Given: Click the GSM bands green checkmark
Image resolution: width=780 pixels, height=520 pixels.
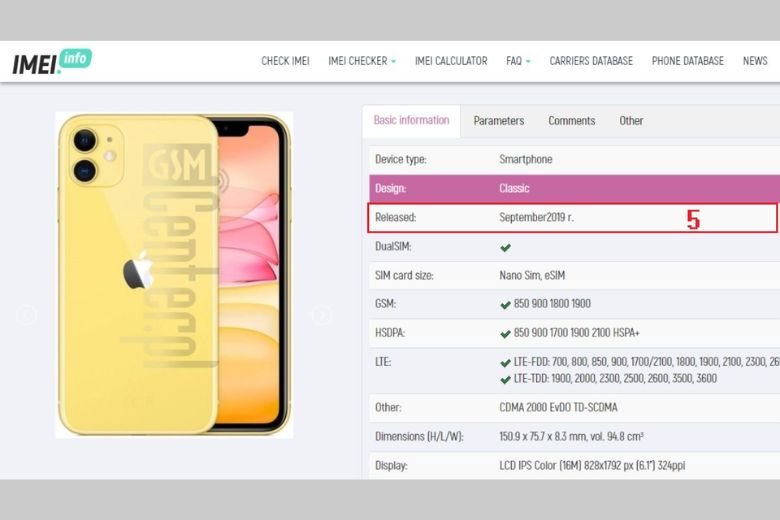Looking at the screenshot, I should [506, 304].
